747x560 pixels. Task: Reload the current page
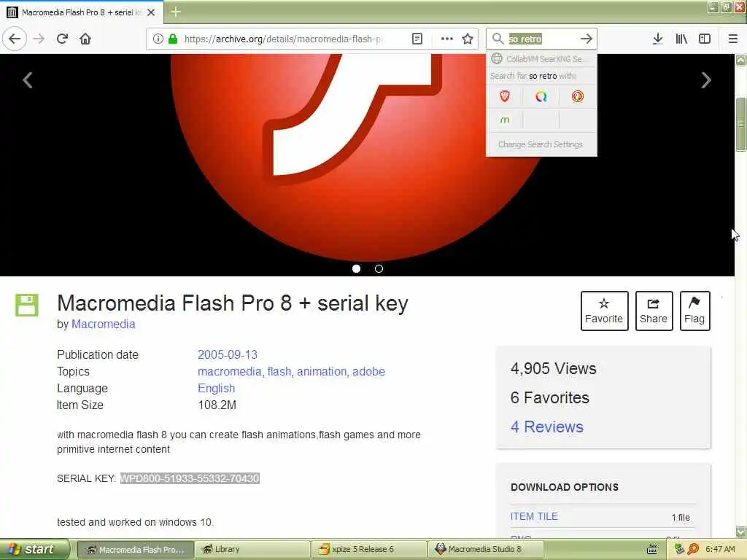pos(62,39)
